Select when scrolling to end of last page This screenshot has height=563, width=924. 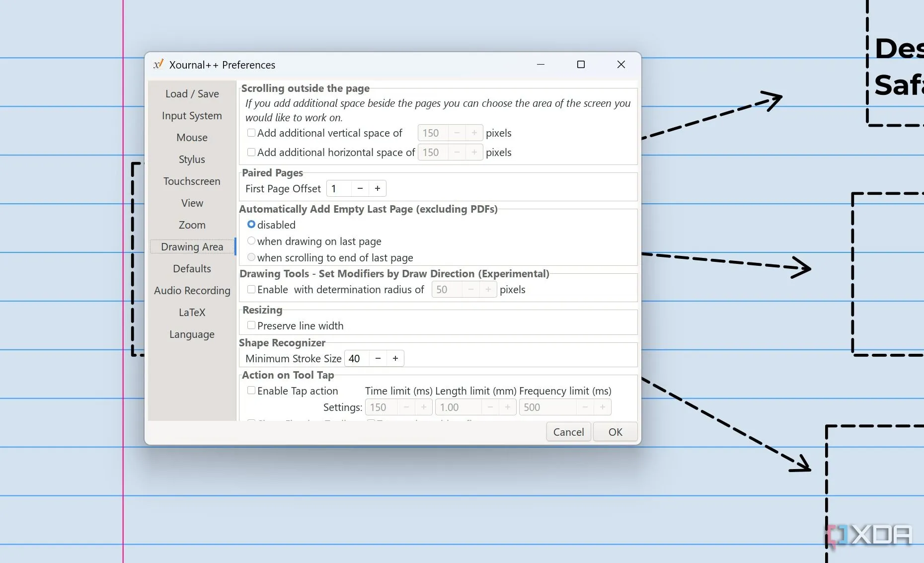coord(251,257)
